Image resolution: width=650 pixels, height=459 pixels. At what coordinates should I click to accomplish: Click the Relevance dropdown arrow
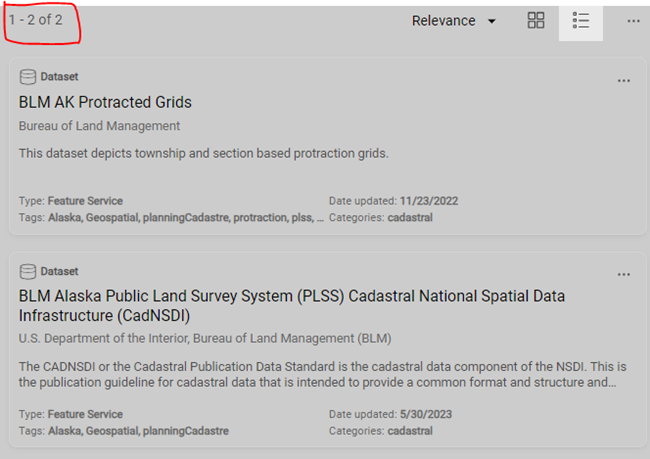point(492,21)
